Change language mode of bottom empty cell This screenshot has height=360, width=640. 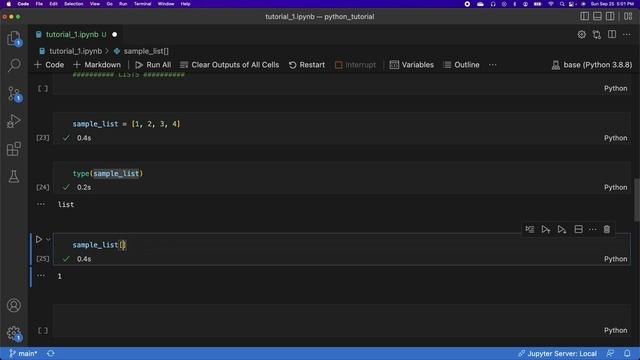(616, 330)
